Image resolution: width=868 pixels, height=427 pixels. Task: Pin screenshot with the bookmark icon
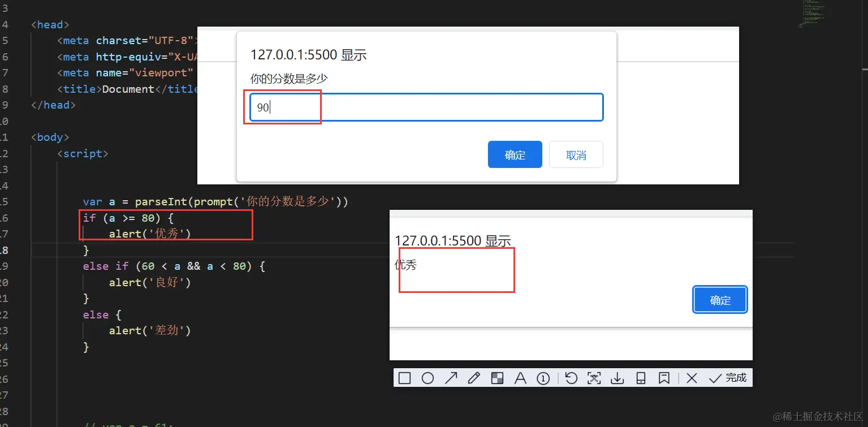[664, 378]
